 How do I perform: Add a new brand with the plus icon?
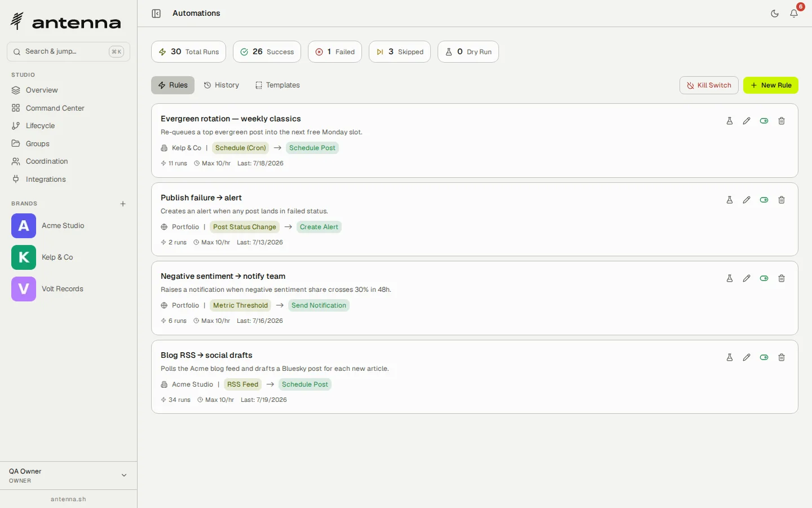(123, 204)
